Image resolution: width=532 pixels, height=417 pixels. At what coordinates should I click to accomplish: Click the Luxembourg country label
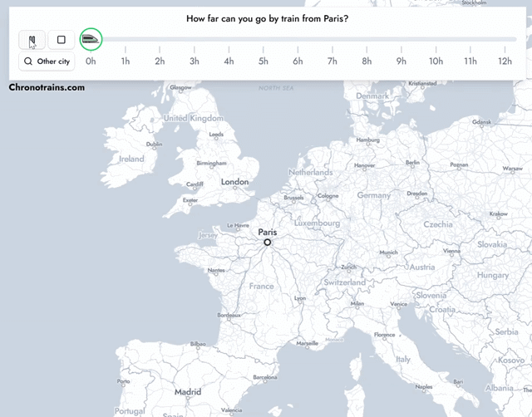tap(317, 223)
